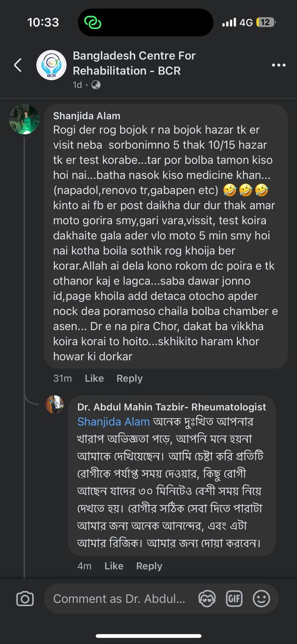Like Dr. Abdul Mahin Tazbir's reply
The height and width of the screenshot is (644, 297).
coord(114,566)
